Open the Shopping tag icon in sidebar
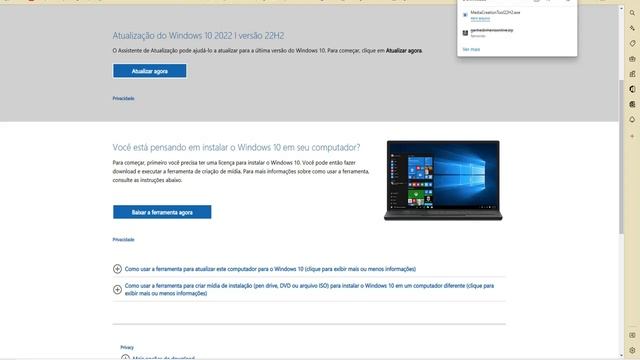The width and height of the screenshot is (640, 360). tap(632, 43)
